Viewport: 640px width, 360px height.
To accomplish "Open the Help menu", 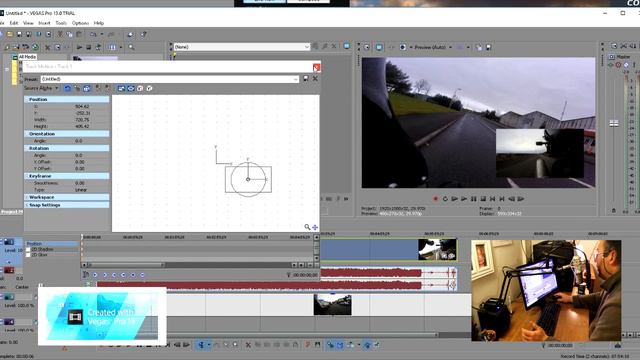I will click(x=99, y=23).
